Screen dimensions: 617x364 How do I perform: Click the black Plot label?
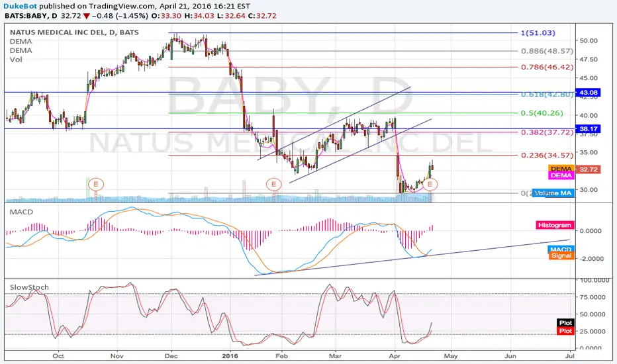pyautogui.click(x=565, y=323)
